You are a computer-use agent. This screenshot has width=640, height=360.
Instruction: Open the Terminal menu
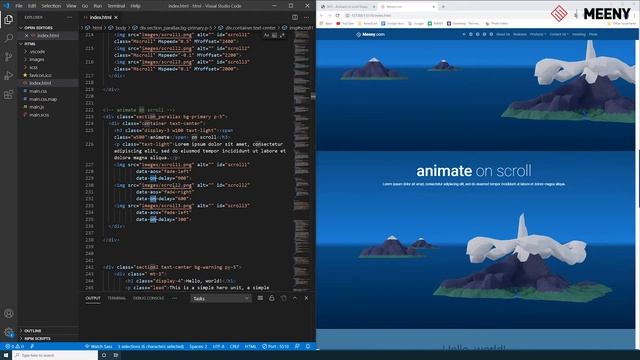click(116, 6)
